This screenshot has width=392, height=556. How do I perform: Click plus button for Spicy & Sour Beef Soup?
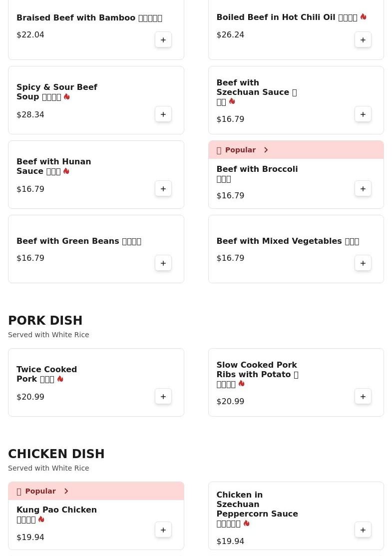(163, 114)
